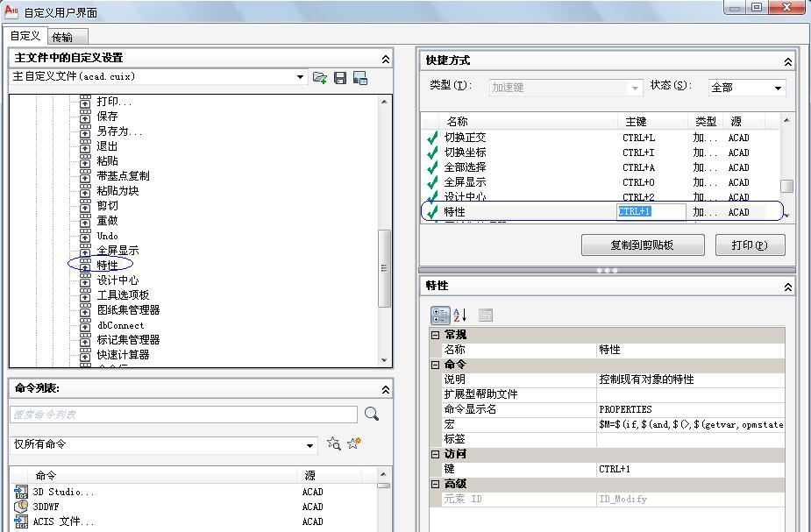
Task: Click the 搜索命令列表 search field
Action: point(183,415)
